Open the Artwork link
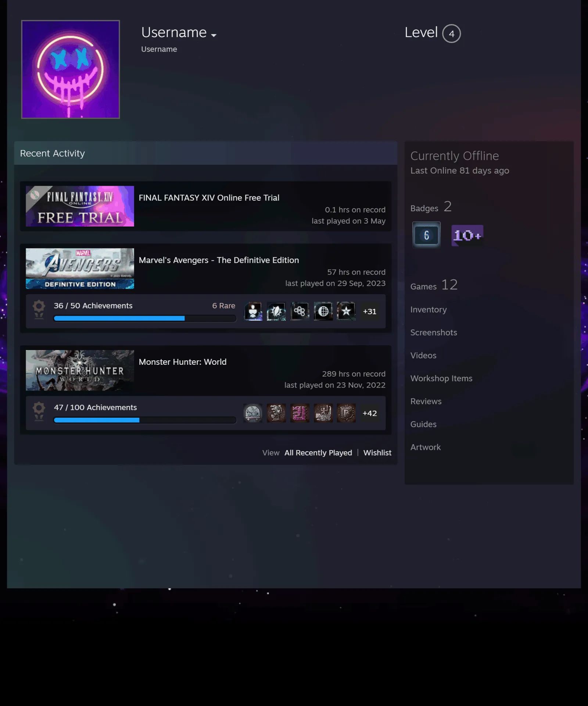Image resolution: width=588 pixels, height=706 pixels. pyautogui.click(x=426, y=447)
